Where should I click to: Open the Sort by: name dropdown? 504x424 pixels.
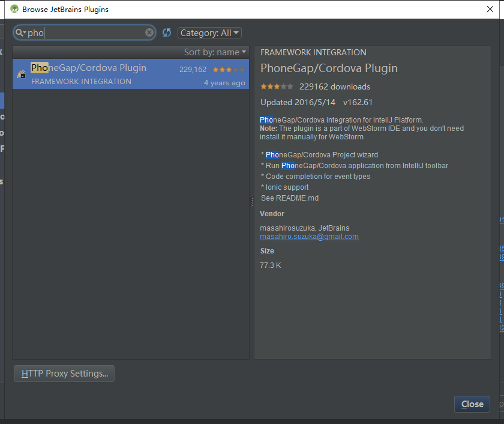tap(215, 52)
